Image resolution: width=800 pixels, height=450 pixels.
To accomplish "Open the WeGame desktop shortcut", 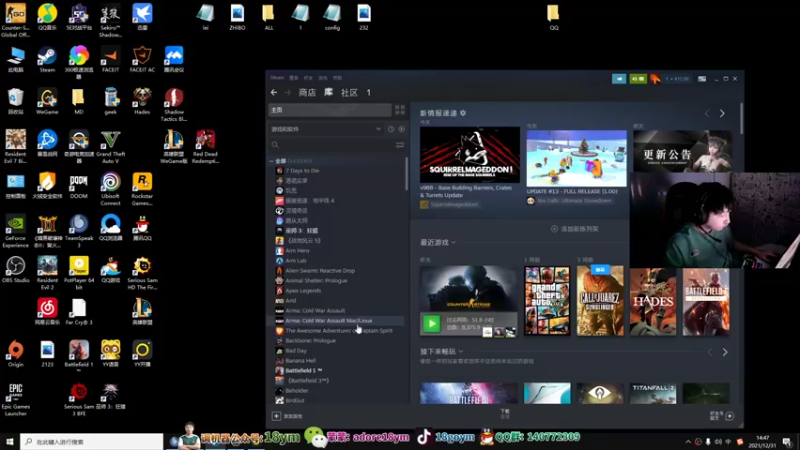I will (47, 101).
